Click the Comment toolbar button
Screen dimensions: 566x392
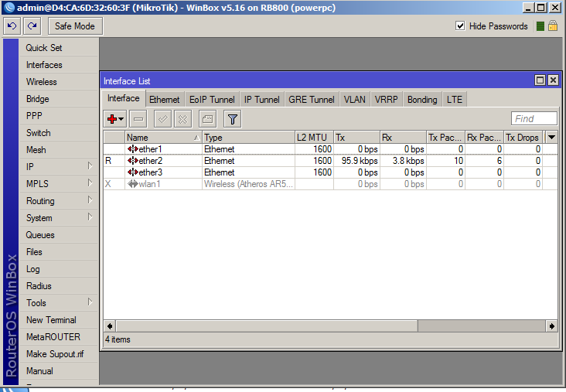pyautogui.click(x=207, y=119)
